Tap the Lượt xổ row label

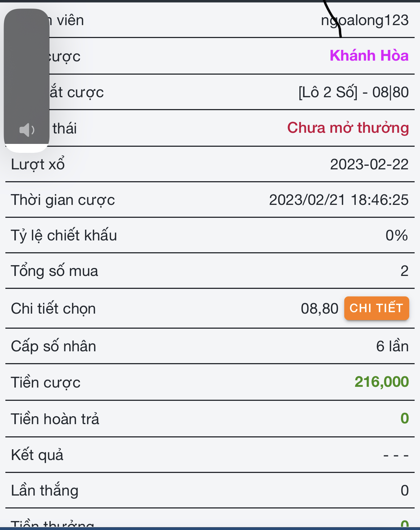[38, 164]
